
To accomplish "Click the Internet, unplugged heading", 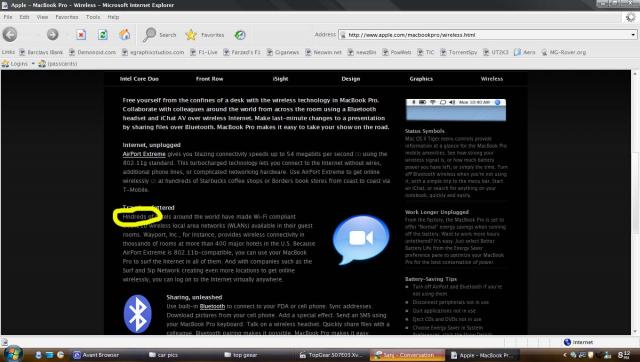I will point(151,145).
